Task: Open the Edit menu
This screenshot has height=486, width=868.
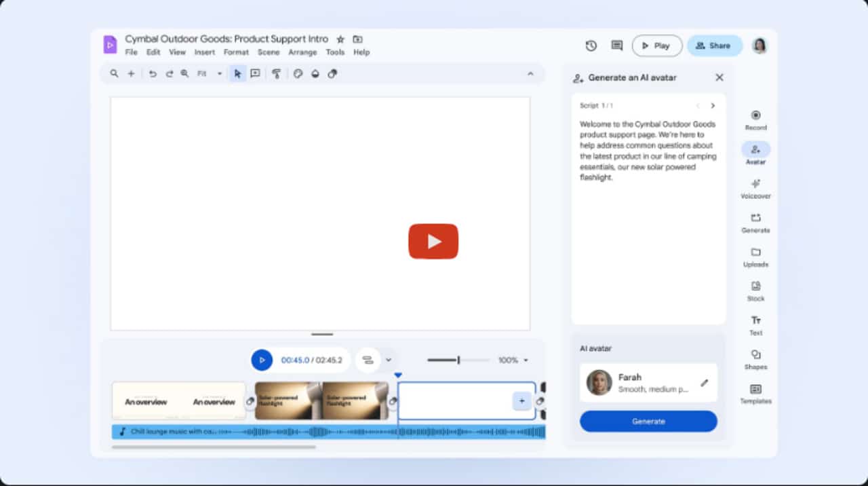Action: coord(153,52)
